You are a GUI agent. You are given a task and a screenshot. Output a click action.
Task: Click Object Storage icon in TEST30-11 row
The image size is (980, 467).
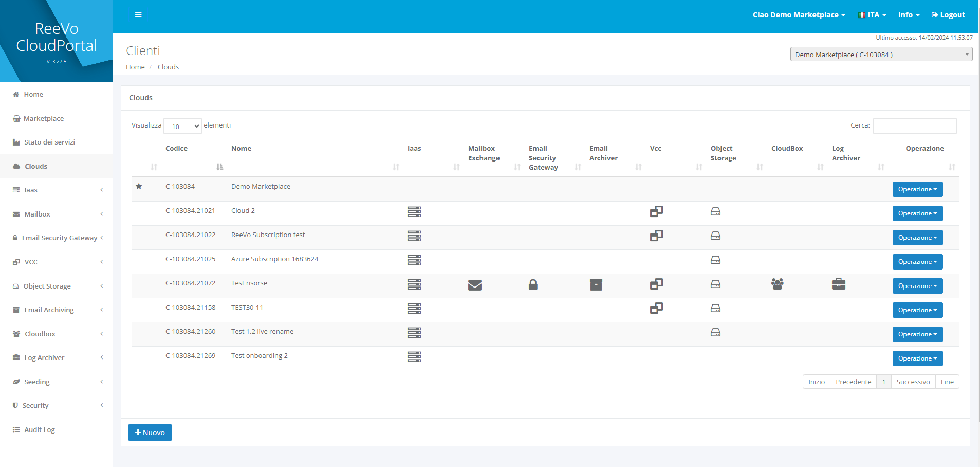pyautogui.click(x=715, y=308)
